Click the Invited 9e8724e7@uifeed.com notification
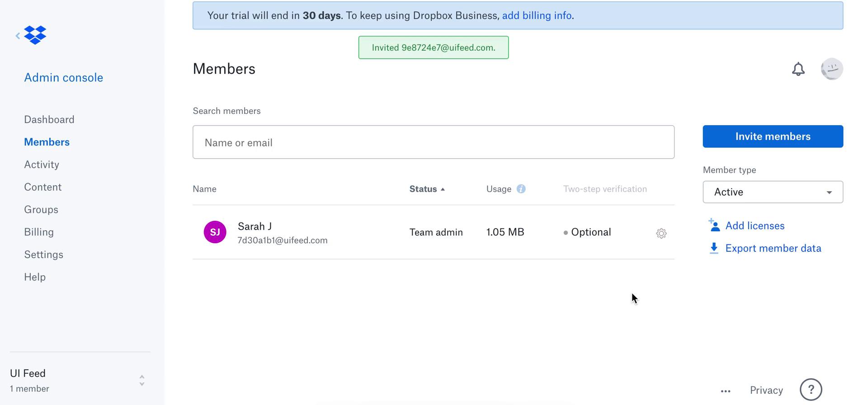This screenshot has width=868, height=405. point(434,47)
